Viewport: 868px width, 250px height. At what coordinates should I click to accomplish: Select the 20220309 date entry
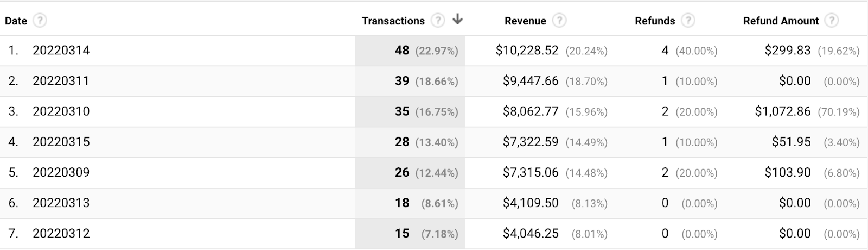point(61,172)
